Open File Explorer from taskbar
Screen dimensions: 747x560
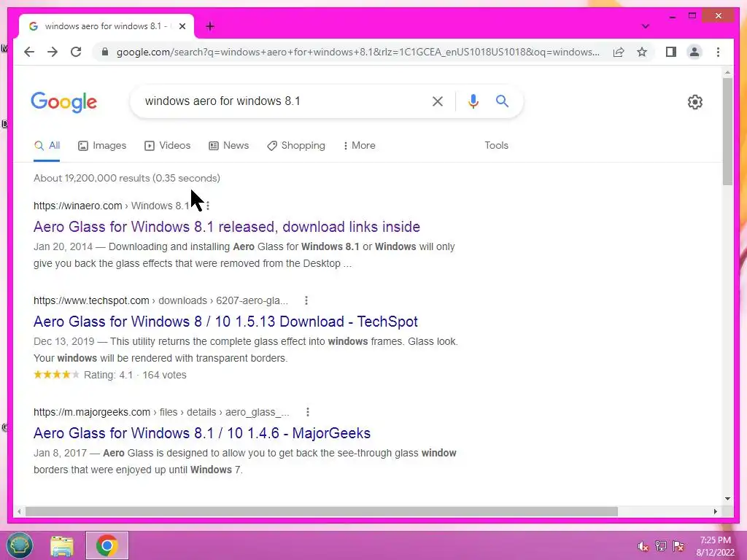coord(62,546)
